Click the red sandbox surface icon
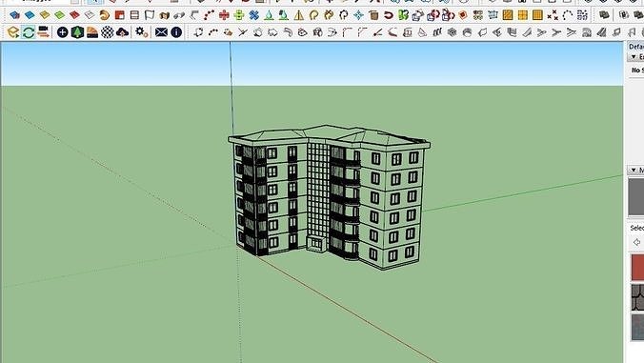This screenshot has height=363, width=644. pyautogui.click(x=74, y=15)
